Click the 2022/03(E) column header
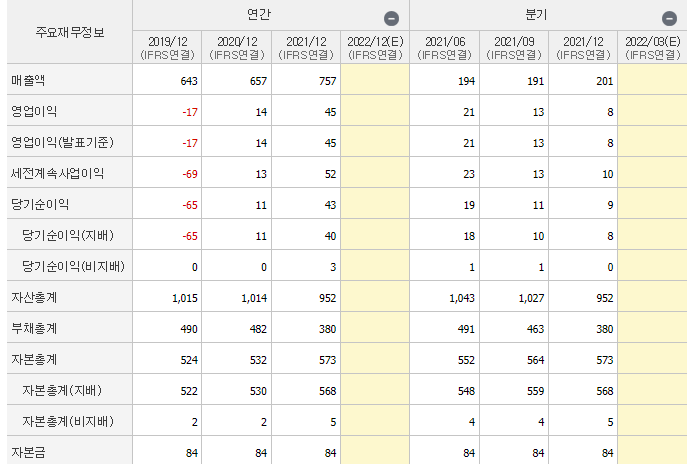This screenshot has height=464, width=692. (x=652, y=48)
